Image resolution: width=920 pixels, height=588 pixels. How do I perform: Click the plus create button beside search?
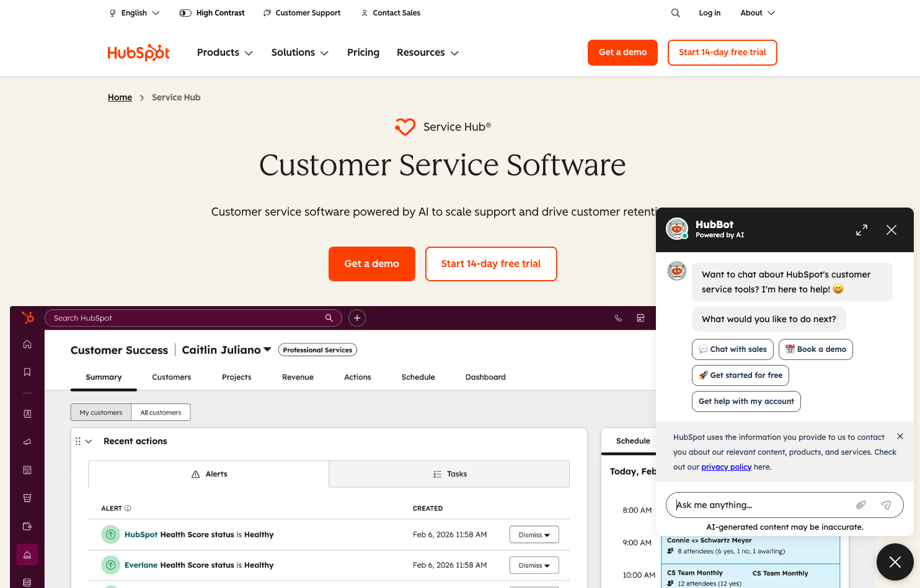click(357, 318)
